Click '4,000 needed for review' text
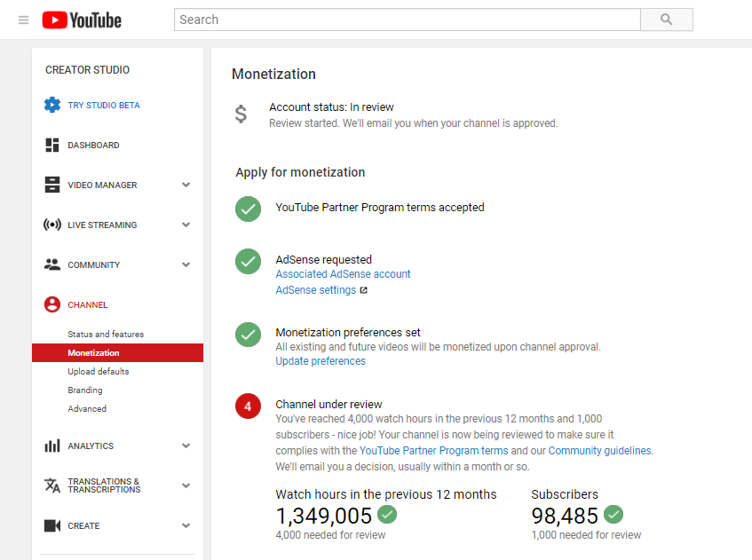This screenshot has width=752, height=560. pyautogui.click(x=330, y=535)
